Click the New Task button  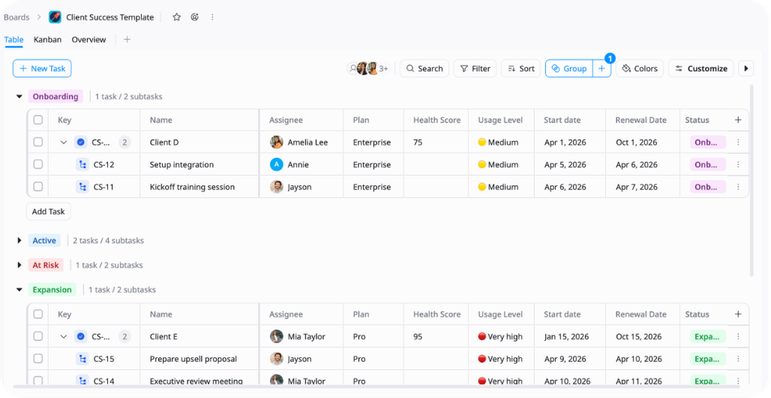pyautogui.click(x=42, y=68)
